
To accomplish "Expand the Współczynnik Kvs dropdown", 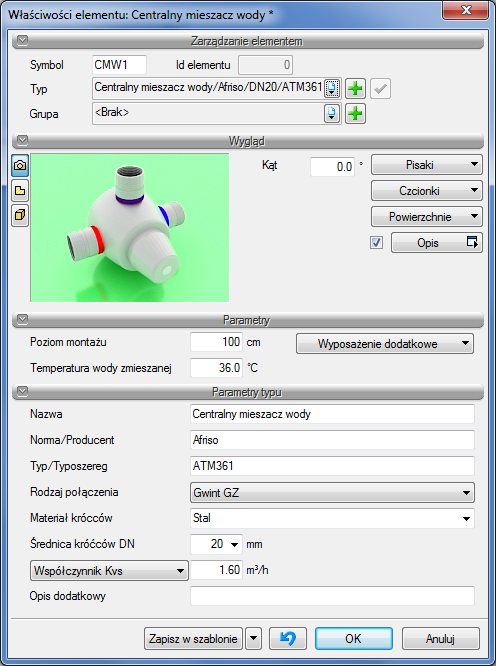I will pos(109,570).
